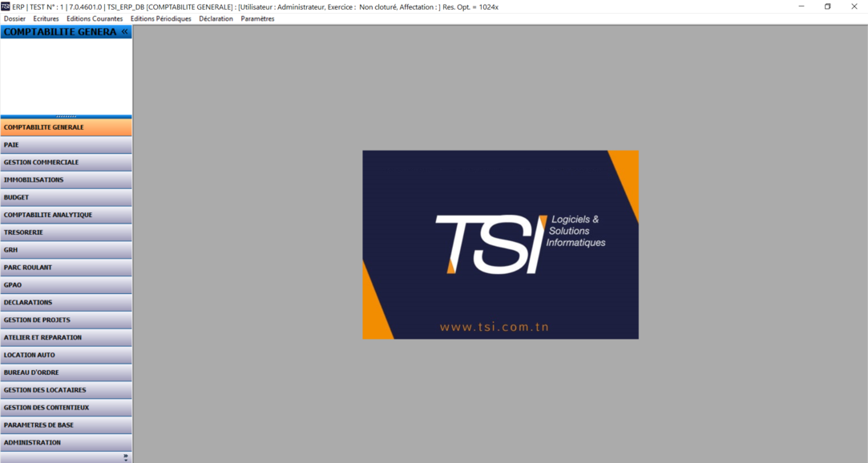868x463 pixels.
Task: Open the Editions Courantes menu
Action: [x=95, y=18]
